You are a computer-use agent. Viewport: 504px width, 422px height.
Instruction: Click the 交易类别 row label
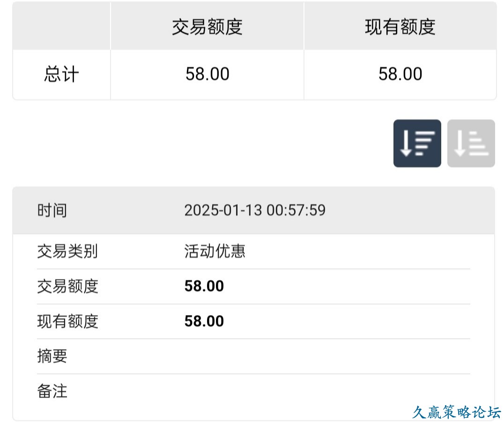click(x=67, y=251)
